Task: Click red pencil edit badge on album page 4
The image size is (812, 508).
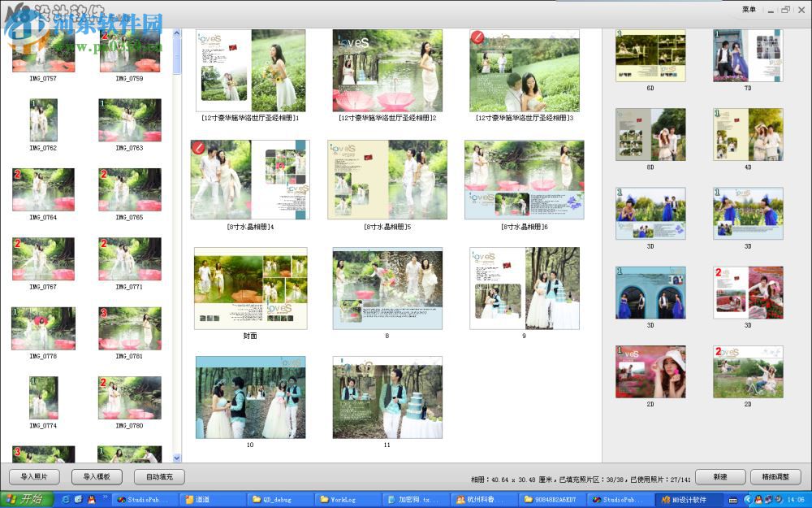Action: coord(198,147)
